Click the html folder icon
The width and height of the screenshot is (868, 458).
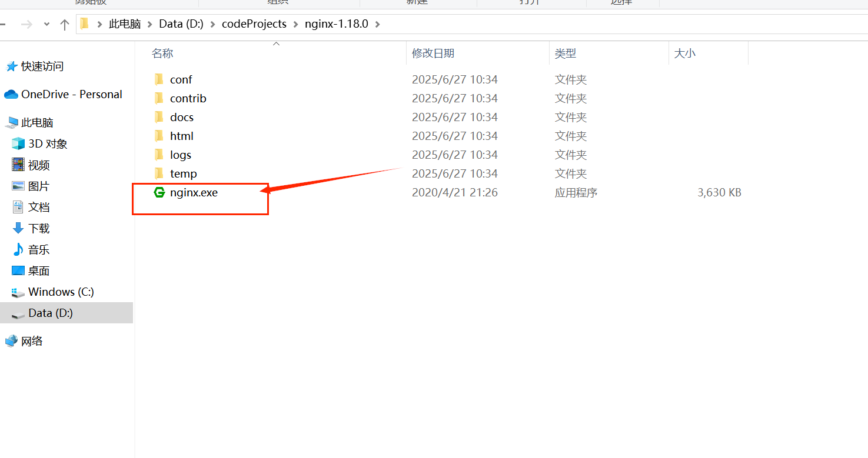159,136
